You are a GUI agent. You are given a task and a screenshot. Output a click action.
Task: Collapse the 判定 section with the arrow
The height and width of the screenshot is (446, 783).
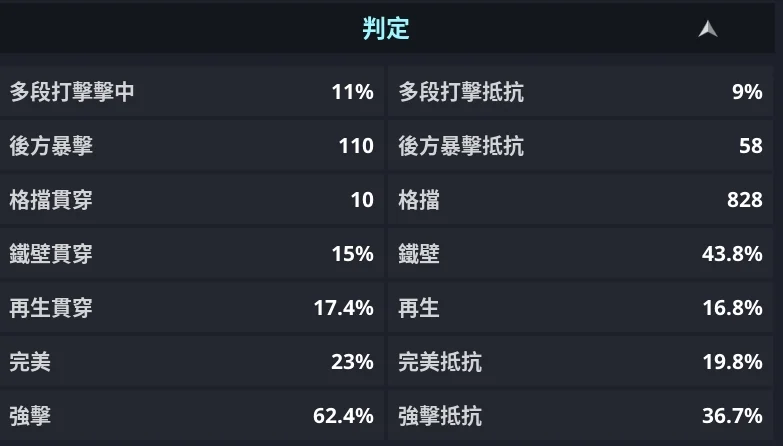coord(708,29)
